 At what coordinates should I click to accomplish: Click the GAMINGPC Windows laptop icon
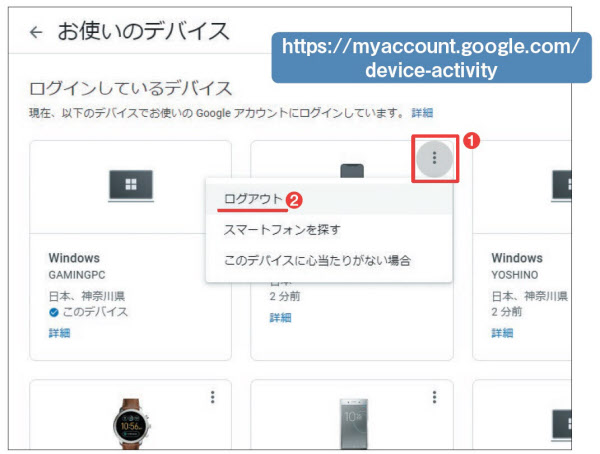click(x=131, y=186)
